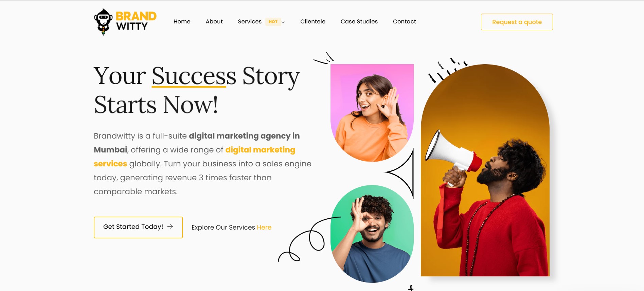Open the Case Studies page
The width and height of the screenshot is (644, 291).
tap(359, 21)
